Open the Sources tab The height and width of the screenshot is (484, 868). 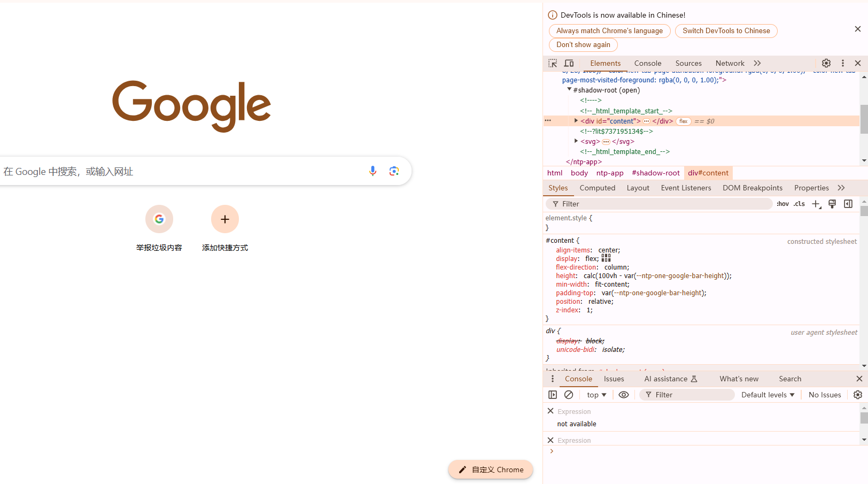tap(688, 63)
